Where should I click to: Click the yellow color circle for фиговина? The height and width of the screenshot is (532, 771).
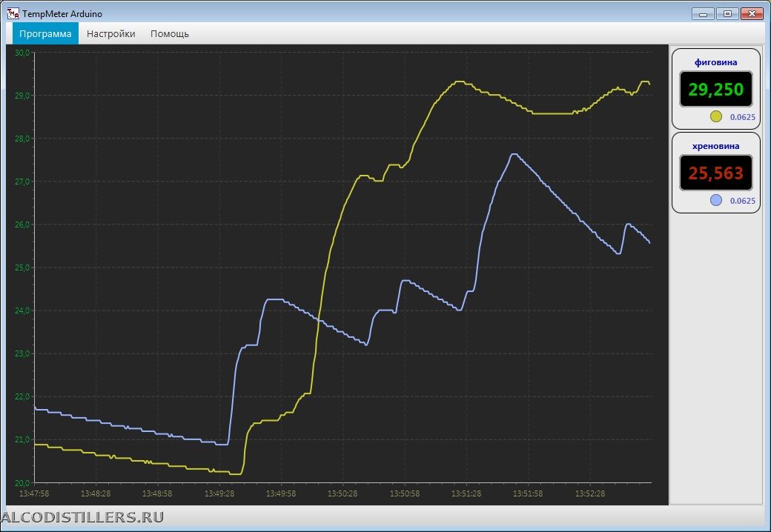point(716,116)
